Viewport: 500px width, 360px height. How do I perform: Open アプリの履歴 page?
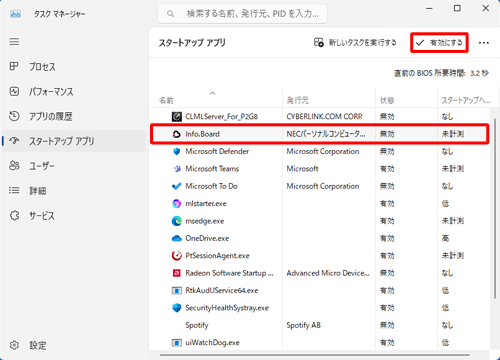point(73,116)
